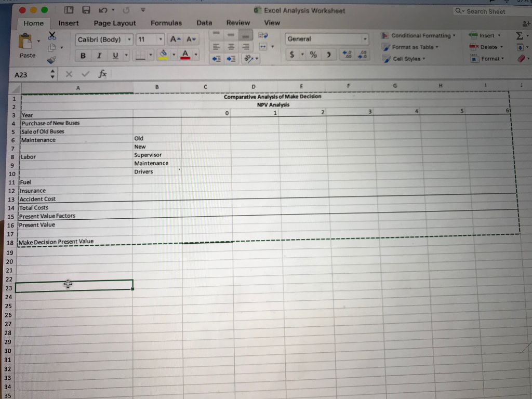Decrease font size with A down icon
532x399 pixels.
point(191,39)
